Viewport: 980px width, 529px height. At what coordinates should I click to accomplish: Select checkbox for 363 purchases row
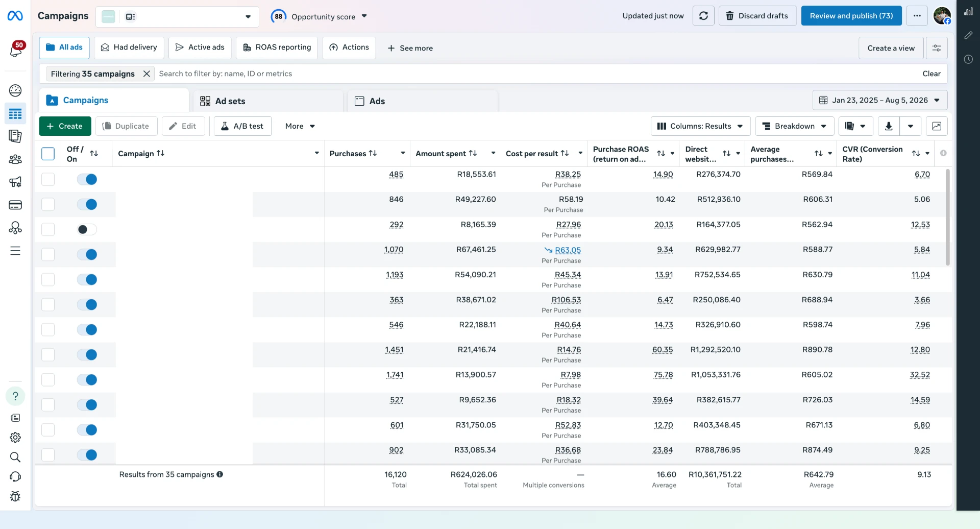click(48, 304)
